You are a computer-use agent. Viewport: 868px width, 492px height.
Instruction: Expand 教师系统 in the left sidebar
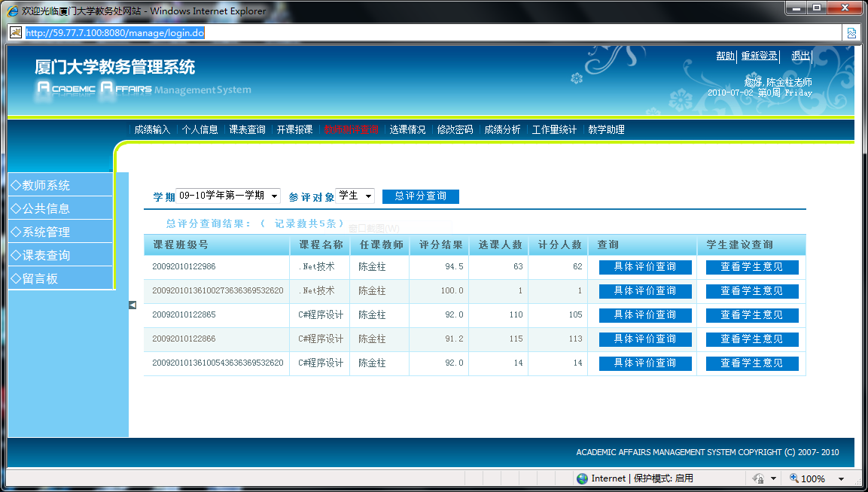pos(60,185)
